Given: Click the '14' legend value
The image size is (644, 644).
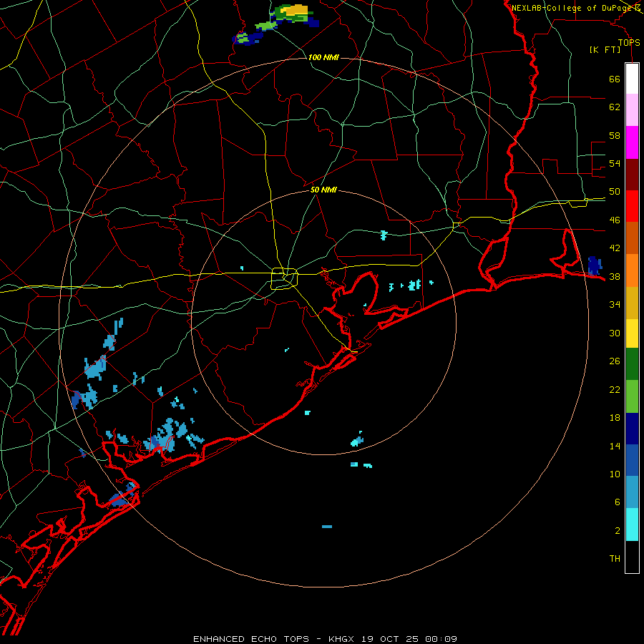Looking at the screenshot, I should 615,446.
